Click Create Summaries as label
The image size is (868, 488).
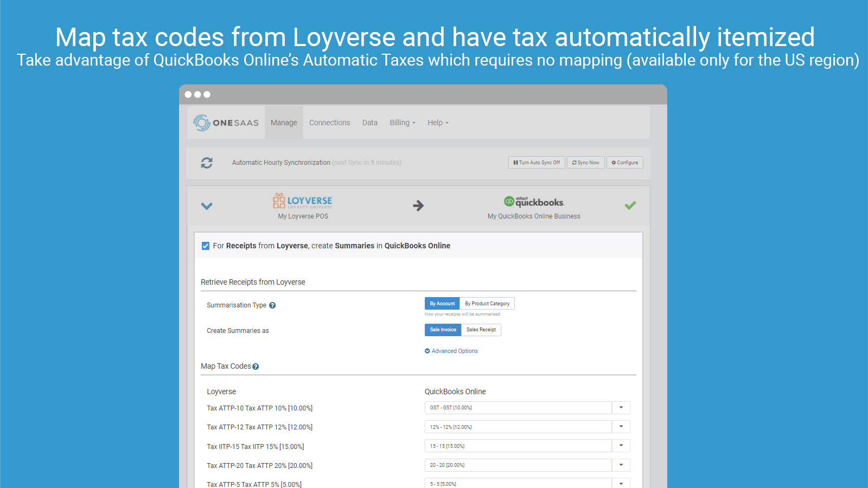(x=238, y=331)
